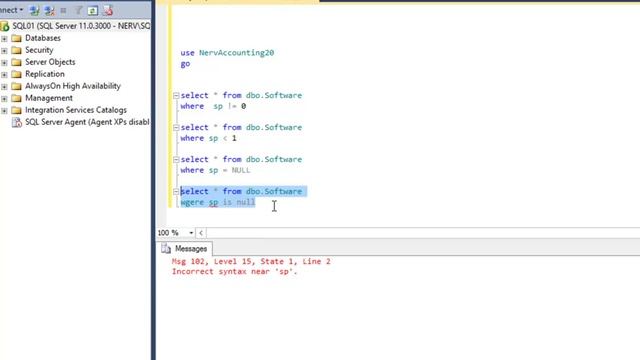Click the Connect Object Explorer icon

tap(35, 10)
